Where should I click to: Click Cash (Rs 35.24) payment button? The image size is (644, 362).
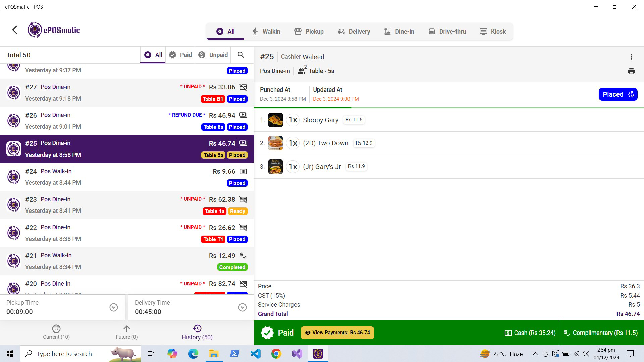coord(530,333)
